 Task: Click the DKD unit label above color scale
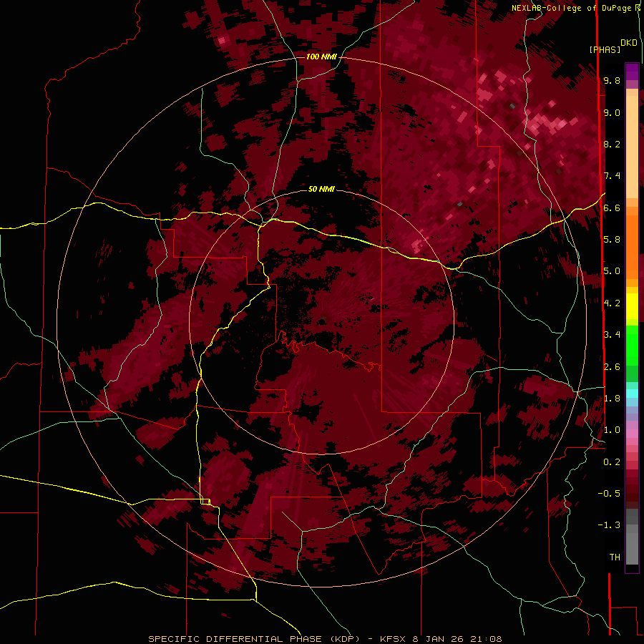coord(629,43)
